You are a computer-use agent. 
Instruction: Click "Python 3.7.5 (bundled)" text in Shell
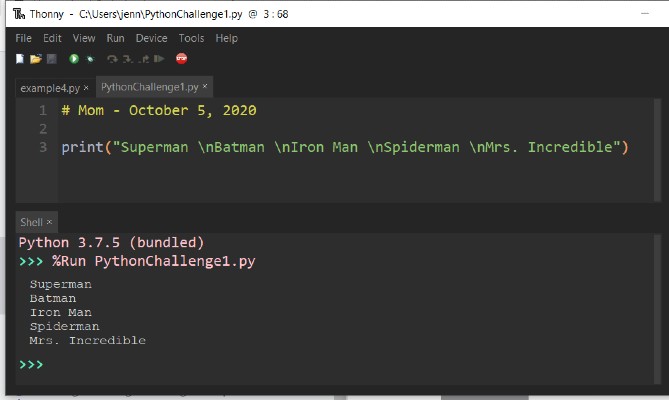pos(111,243)
